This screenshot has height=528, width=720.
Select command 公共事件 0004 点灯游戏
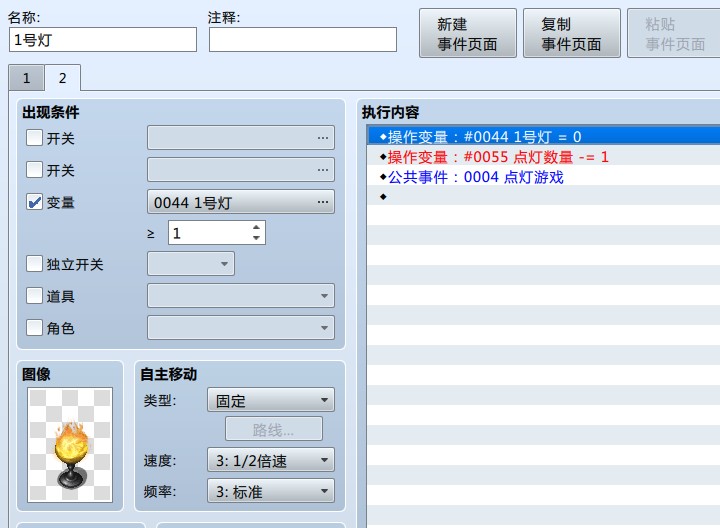pos(544,177)
